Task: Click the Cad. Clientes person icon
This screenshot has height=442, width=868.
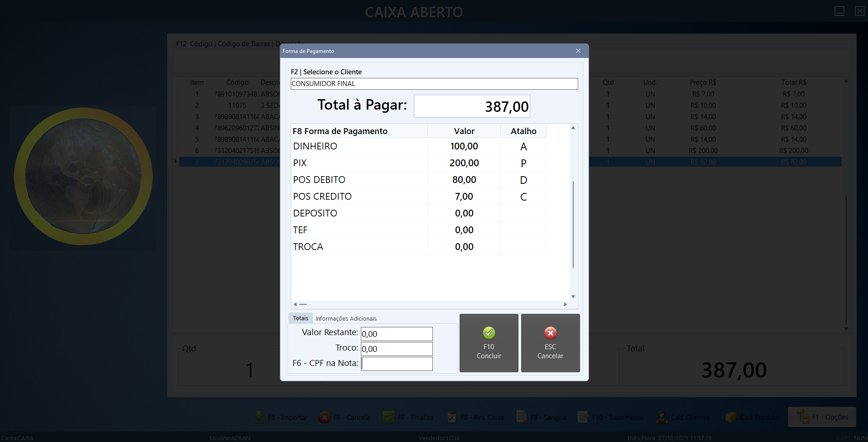Action: pyautogui.click(x=662, y=417)
